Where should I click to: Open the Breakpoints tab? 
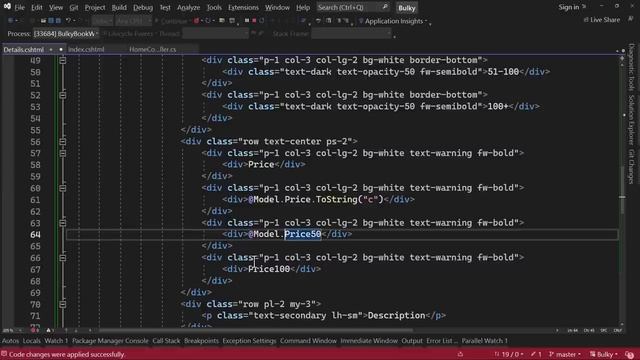(x=201, y=341)
